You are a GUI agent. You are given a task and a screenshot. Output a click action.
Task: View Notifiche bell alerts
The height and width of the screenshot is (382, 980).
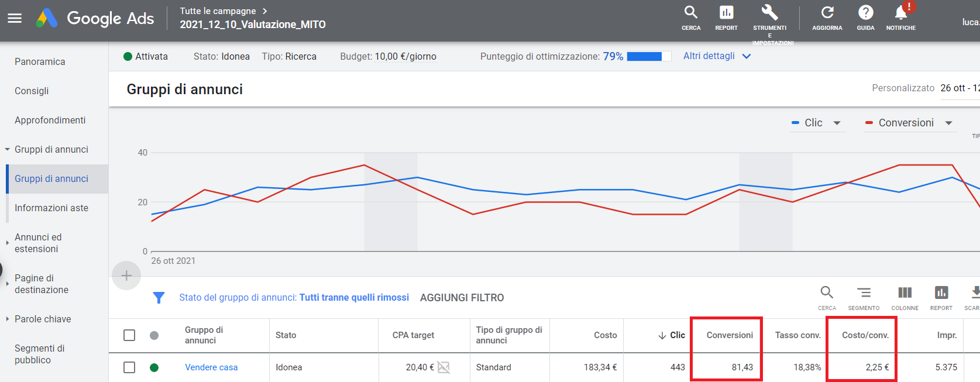900,13
